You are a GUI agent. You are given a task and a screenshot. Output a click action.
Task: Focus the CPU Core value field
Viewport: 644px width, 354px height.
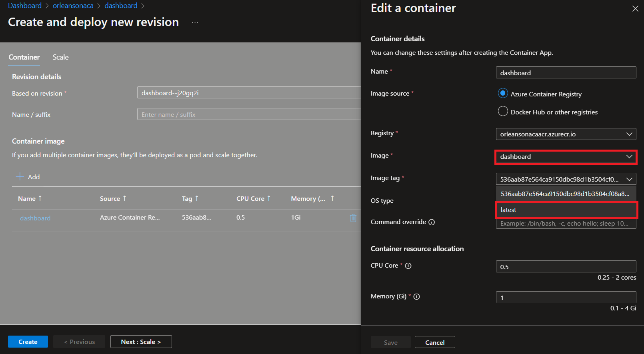(566, 266)
